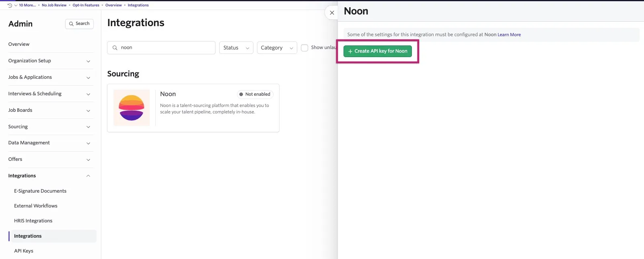
Task: Toggle the Show unlaunched checkbox
Action: [305, 47]
